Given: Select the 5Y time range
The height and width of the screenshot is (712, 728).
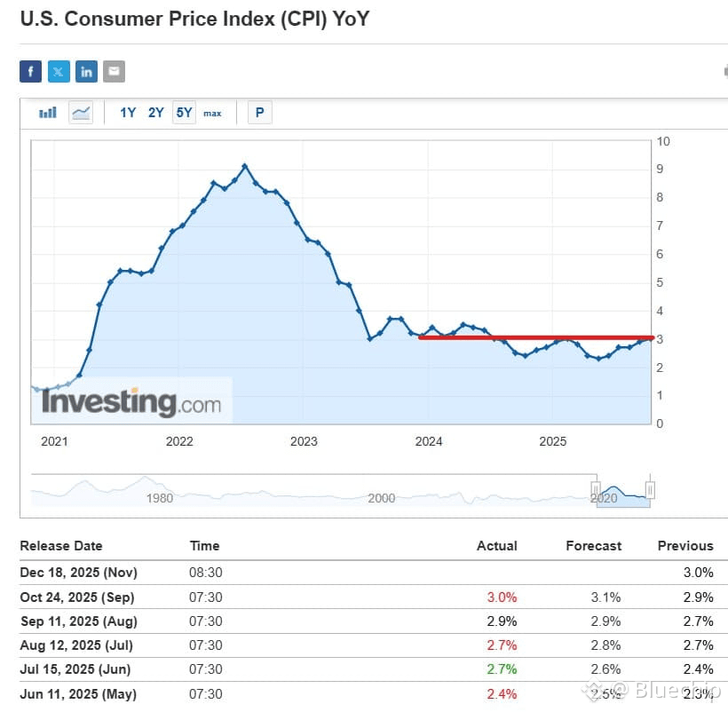Looking at the screenshot, I should tap(184, 113).
